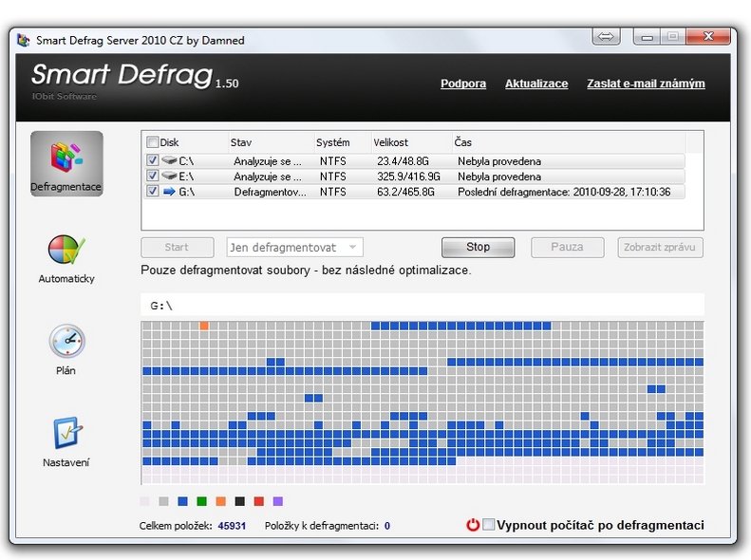Image resolution: width=751 pixels, height=560 pixels.
Task: Click the gray legend swatch
Action: pos(163,501)
